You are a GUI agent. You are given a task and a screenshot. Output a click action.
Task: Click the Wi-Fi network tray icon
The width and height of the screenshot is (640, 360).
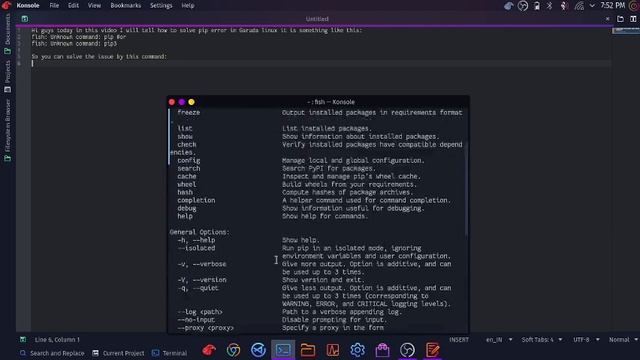(x=579, y=6)
